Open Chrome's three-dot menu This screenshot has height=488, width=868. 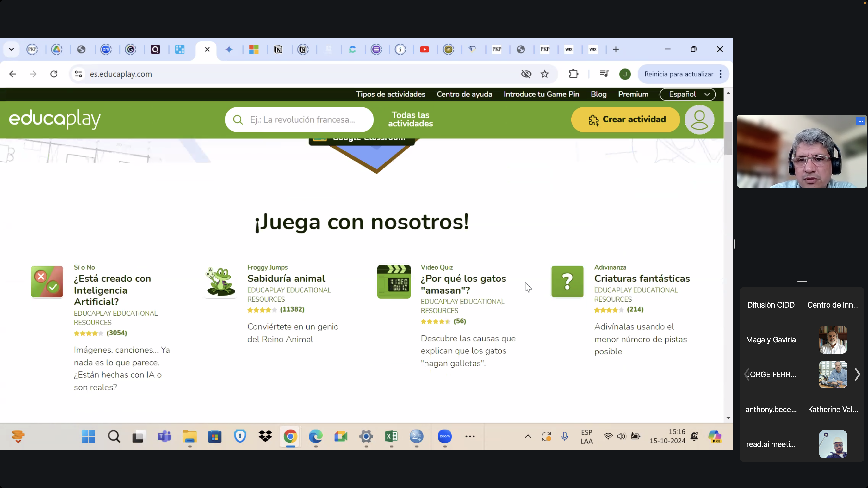click(x=720, y=74)
